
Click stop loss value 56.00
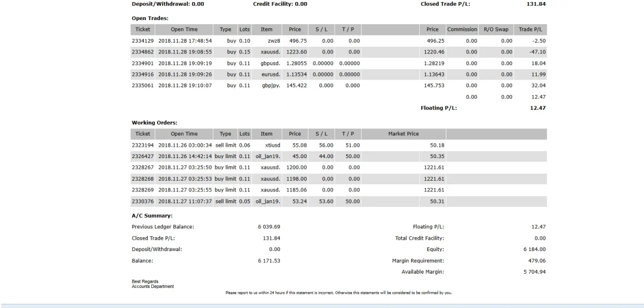327,145
